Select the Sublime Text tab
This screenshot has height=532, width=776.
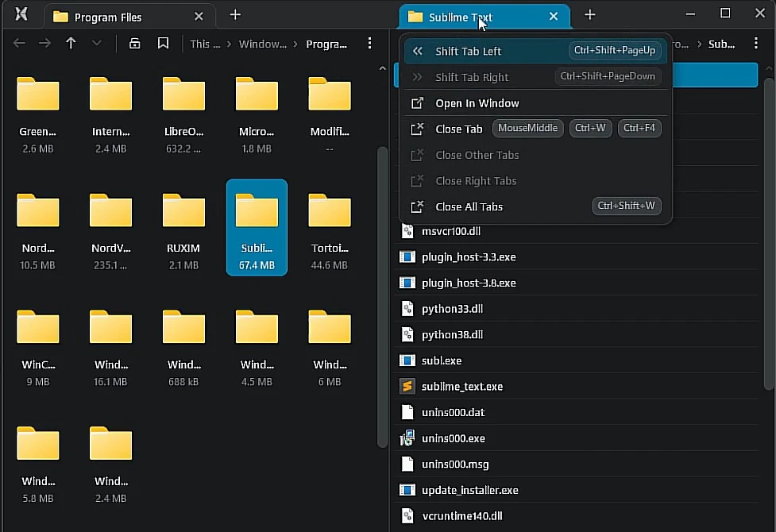484,17
